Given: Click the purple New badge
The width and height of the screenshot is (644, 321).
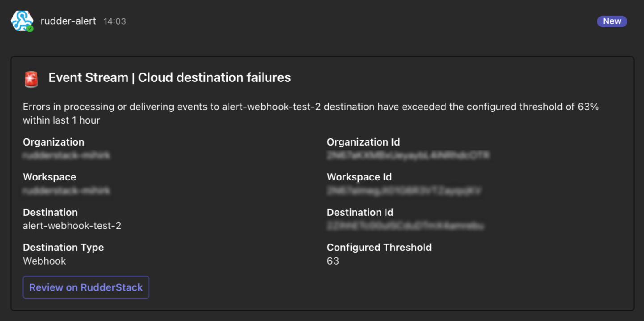Looking at the screenshot, I should [x=612, y=21].
